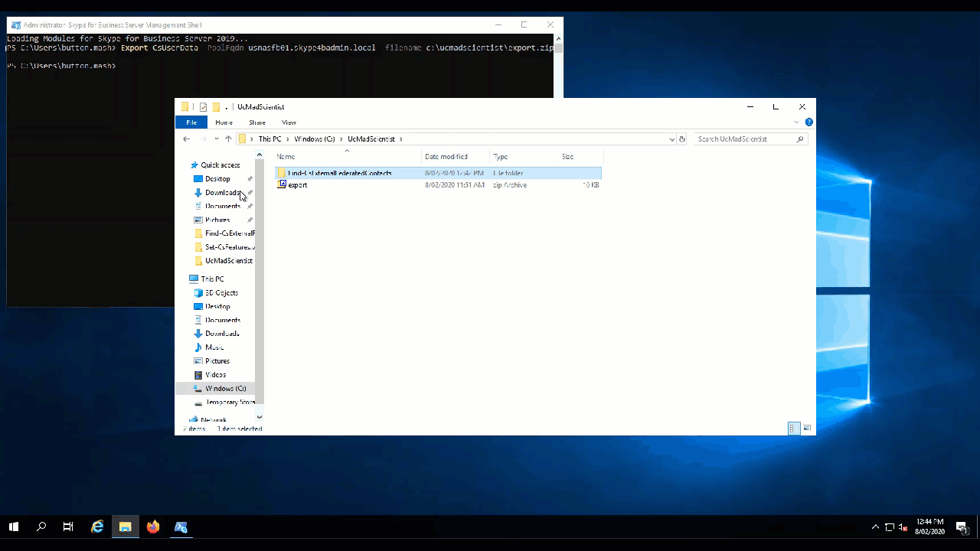The image size is (980, 551).
Task: Click the export zip archive icon
Action: pos(282,185)
